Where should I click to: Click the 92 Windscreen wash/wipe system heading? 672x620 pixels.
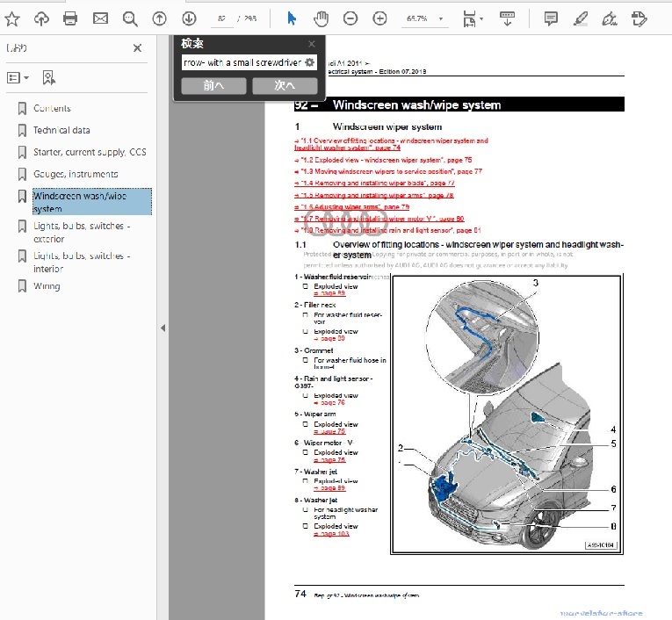(x=459, y=105)
